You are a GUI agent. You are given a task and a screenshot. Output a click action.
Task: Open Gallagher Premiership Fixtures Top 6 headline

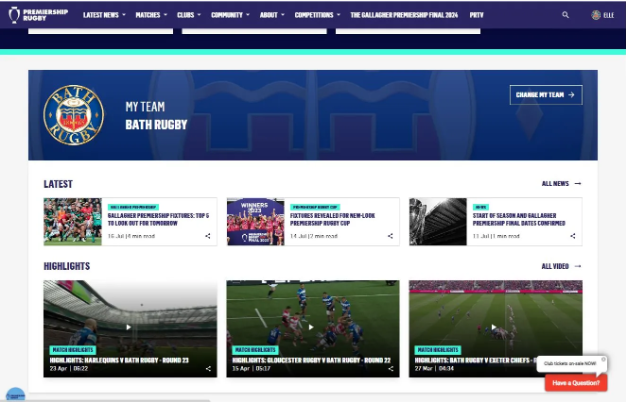point(158,219)
